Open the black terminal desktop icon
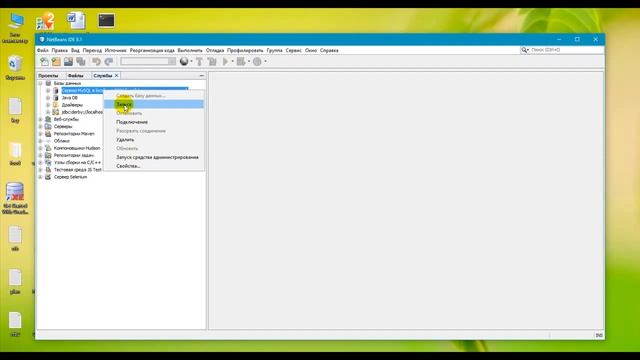 click(106, 21)
